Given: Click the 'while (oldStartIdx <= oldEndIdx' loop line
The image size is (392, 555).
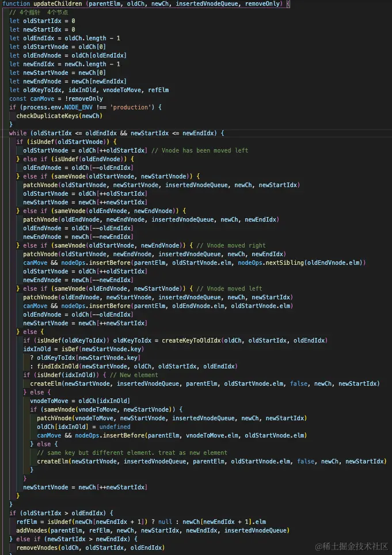Looking at the screenshot, I should [117, 133].
